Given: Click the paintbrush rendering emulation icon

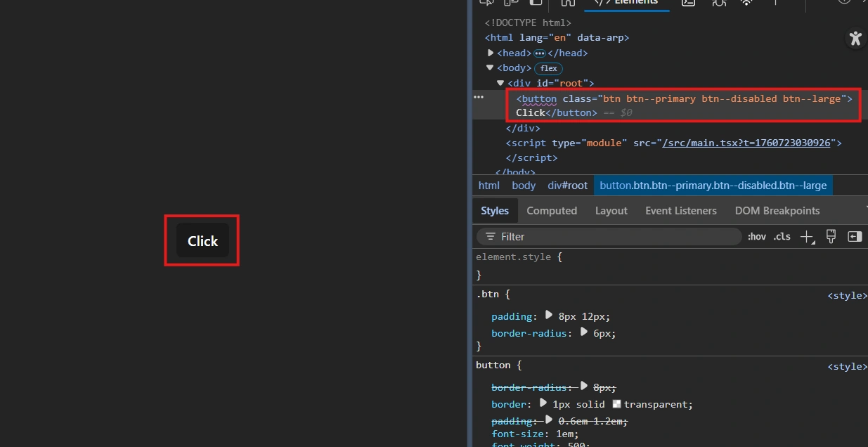Looking at the screenshot, I should 831,237.
